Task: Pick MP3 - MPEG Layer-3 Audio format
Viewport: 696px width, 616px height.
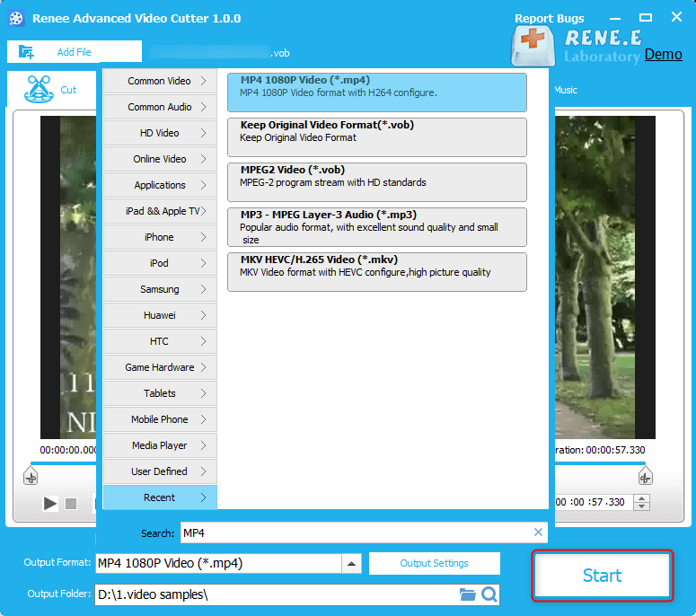Action: [x=376, y=226]
